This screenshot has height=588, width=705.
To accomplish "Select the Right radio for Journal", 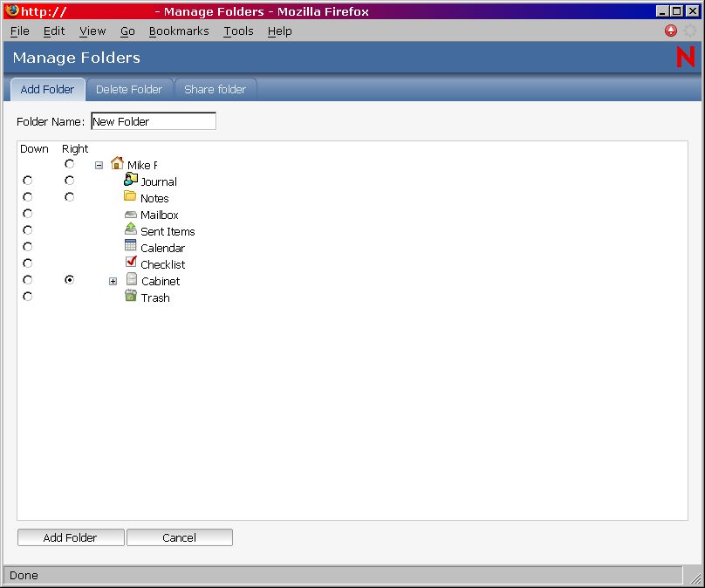I will point(69,181).
